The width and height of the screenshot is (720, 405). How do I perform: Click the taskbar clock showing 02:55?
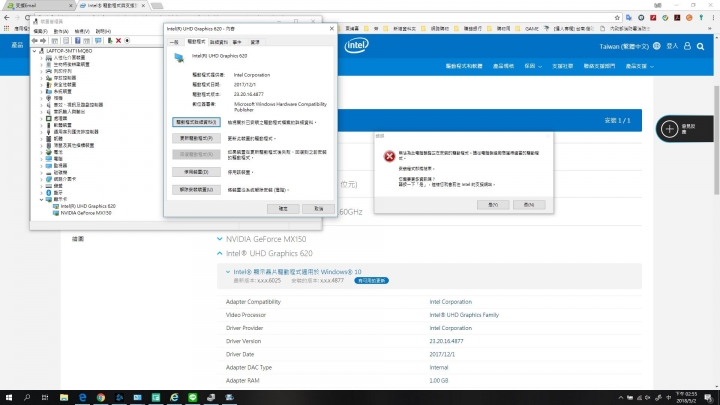(686, 398)
